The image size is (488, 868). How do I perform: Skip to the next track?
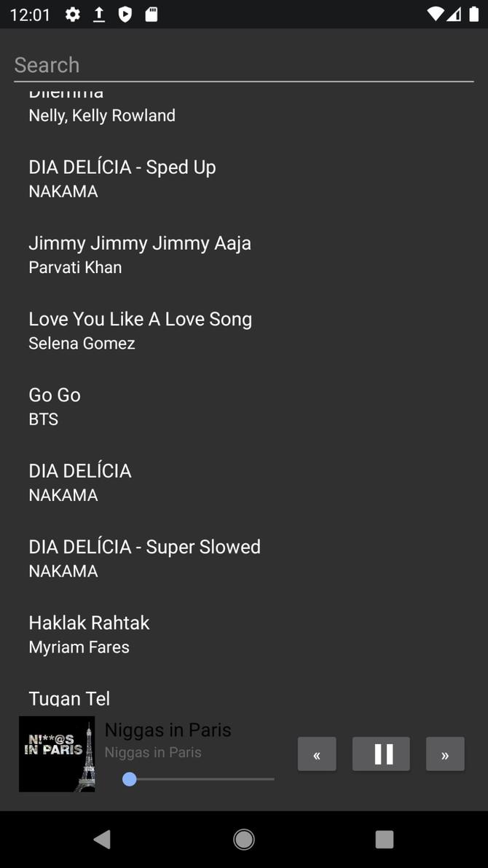click(x=445, y=754)
